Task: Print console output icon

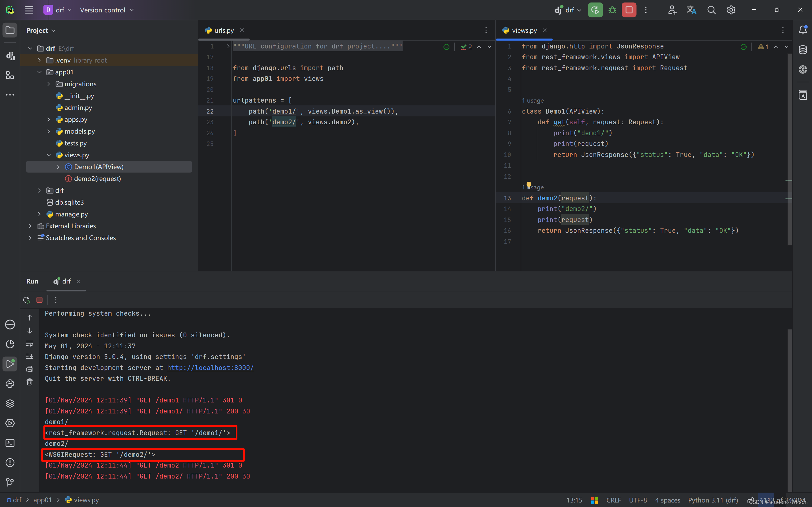Action: click(x=30, y=369)
